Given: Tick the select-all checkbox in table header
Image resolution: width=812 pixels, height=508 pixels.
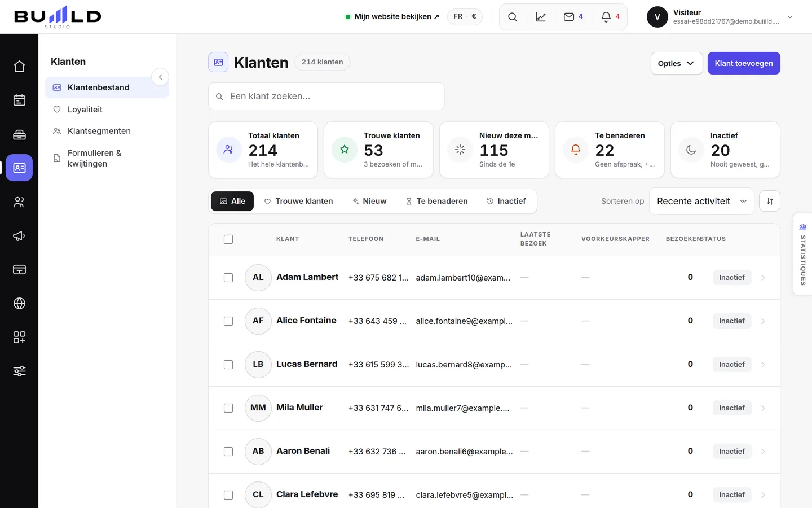Looking at the screenshot, I should pyautogui.click(x=228, y=239).
